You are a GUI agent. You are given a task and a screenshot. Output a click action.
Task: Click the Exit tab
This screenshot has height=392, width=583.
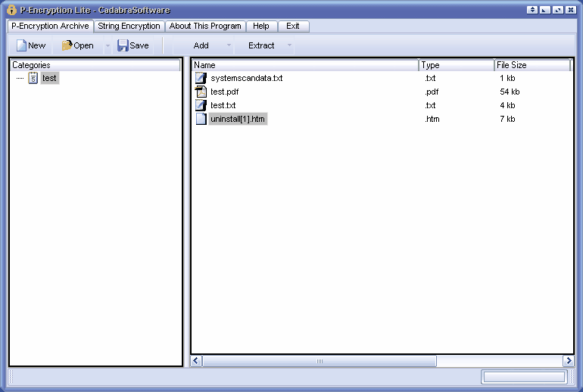pos(293,26)
